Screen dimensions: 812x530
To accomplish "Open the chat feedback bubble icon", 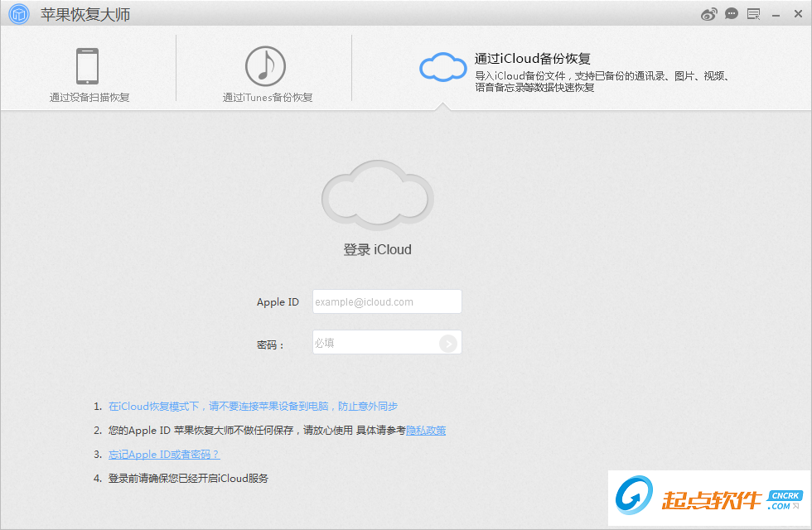I will click(731, 14).
